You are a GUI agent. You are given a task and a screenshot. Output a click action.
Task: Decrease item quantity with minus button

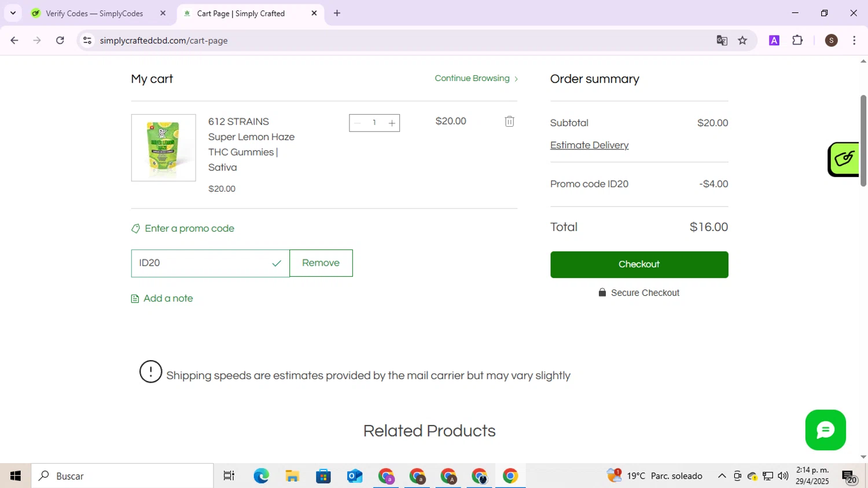358,123
